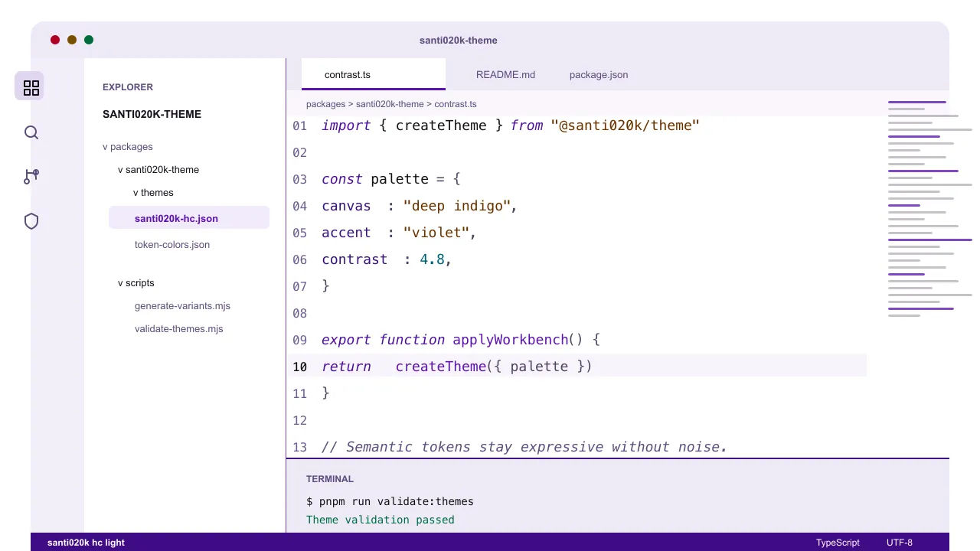This screenshot has height=551, width=980.
Task: Open the shield icon in activity bar
Action: tap(31, 221)
